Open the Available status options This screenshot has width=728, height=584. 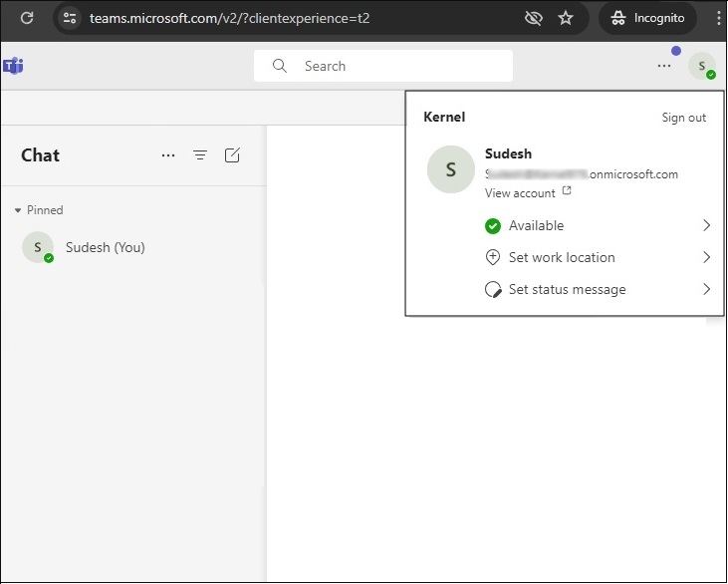tap(598, 226)
